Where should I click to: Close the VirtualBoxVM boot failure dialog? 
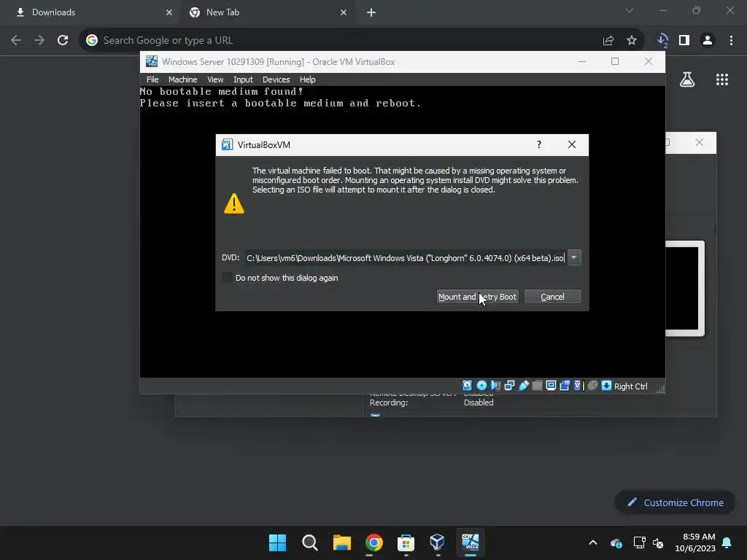572,144
